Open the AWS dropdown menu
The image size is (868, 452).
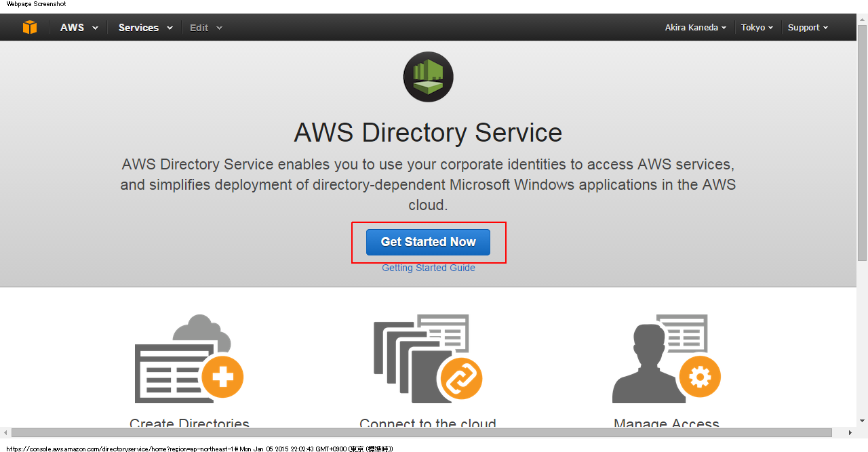(x=79, y=28)
